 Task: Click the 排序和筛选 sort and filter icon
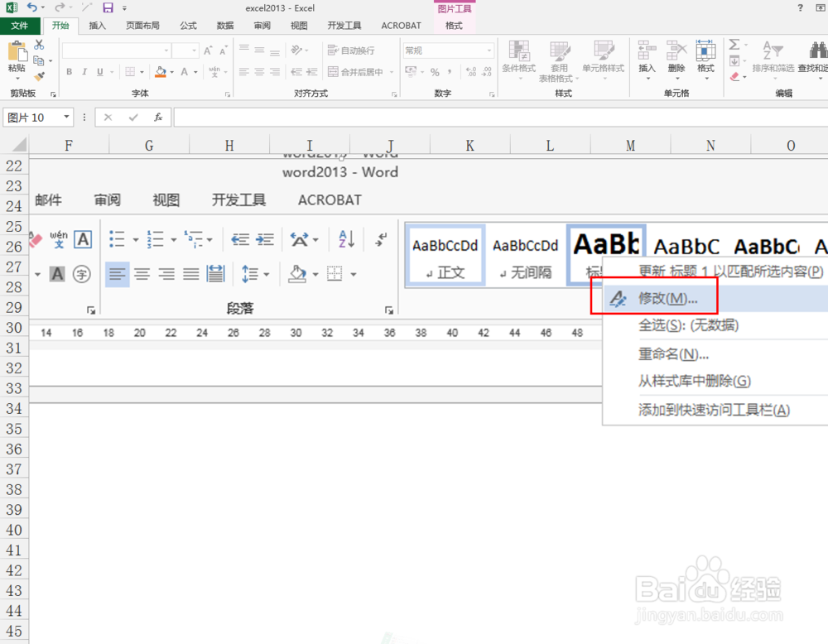(x=773, y=50)
